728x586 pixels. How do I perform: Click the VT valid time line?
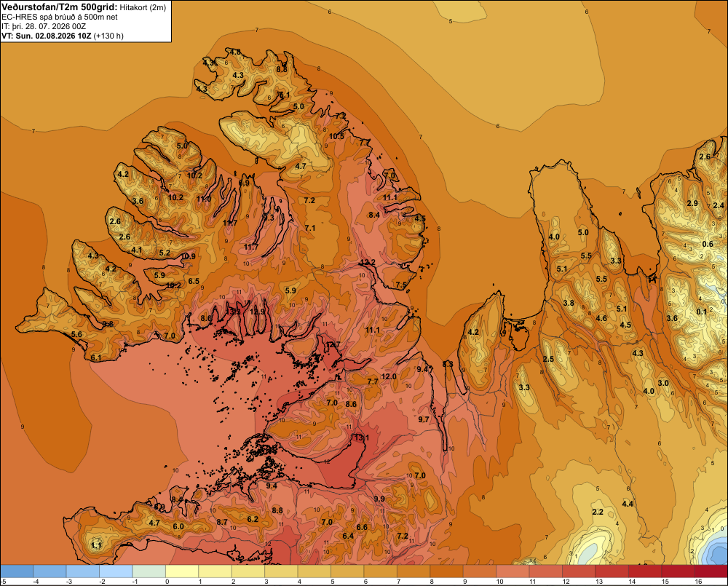[63, 36]
